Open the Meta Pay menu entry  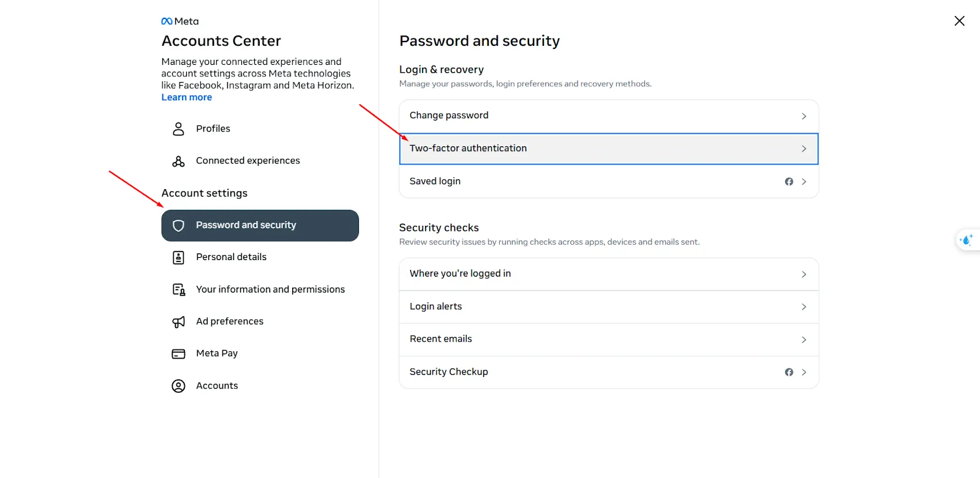click(217, 354)
